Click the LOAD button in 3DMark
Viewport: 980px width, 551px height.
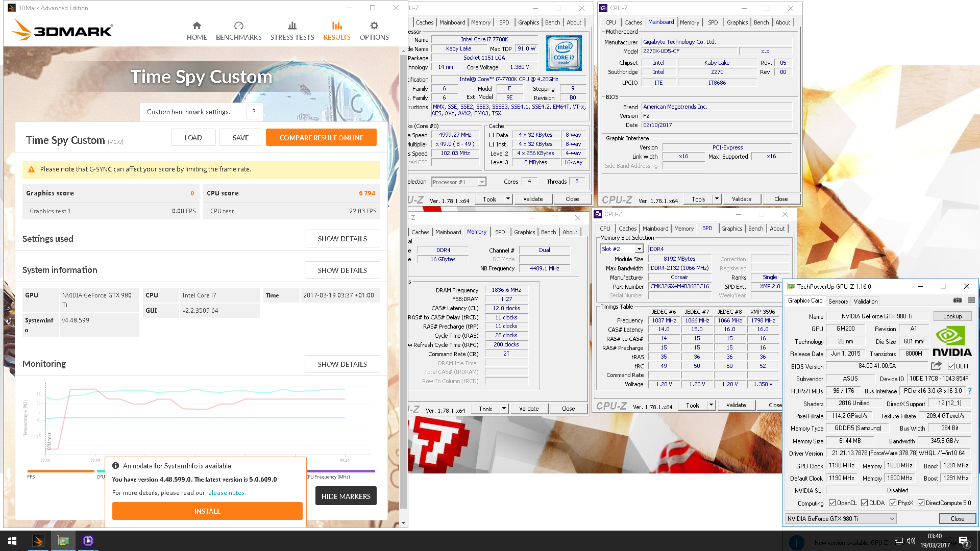tap(193, 138)
